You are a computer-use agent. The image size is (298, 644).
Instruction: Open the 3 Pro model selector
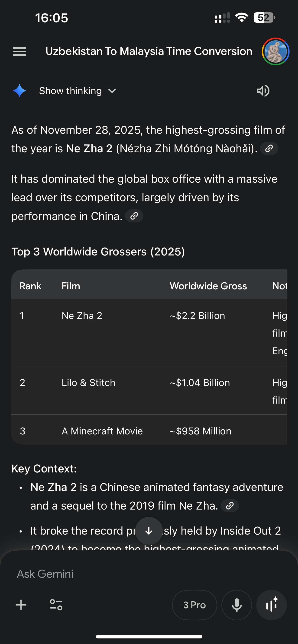tap(194, 605)
